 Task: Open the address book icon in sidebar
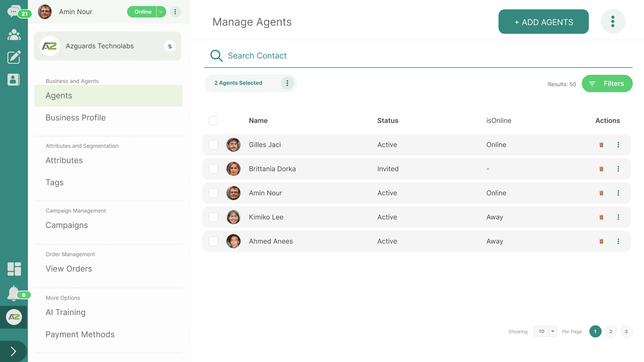pyautogui.click(x=13, y=80)
